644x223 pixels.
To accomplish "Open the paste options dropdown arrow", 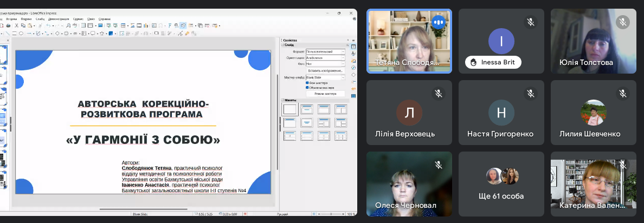I will (x=34, y=25).
